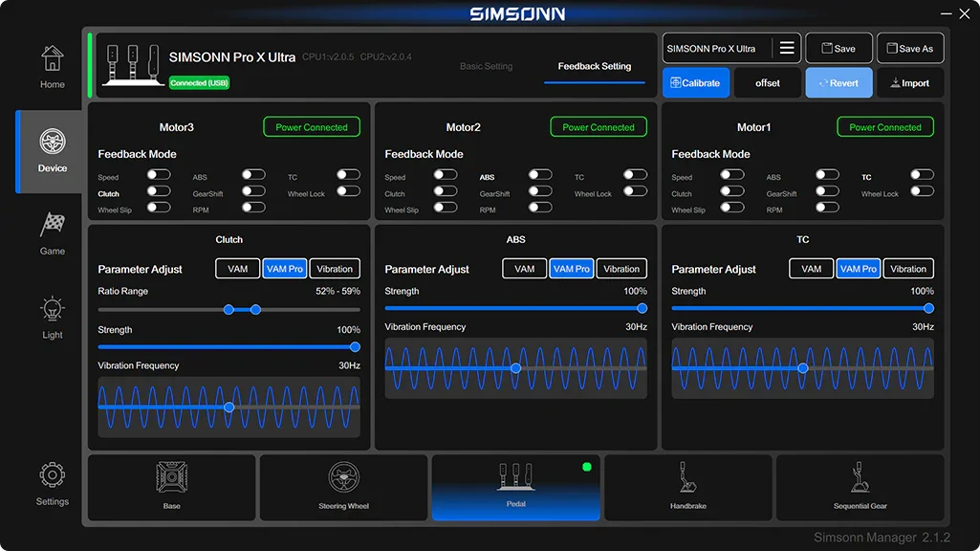Click the pedal set image beside SIMSONN Pro X Ultra
Image resolution: width=980 pixels, height=551 pixels.
point(132,64)
